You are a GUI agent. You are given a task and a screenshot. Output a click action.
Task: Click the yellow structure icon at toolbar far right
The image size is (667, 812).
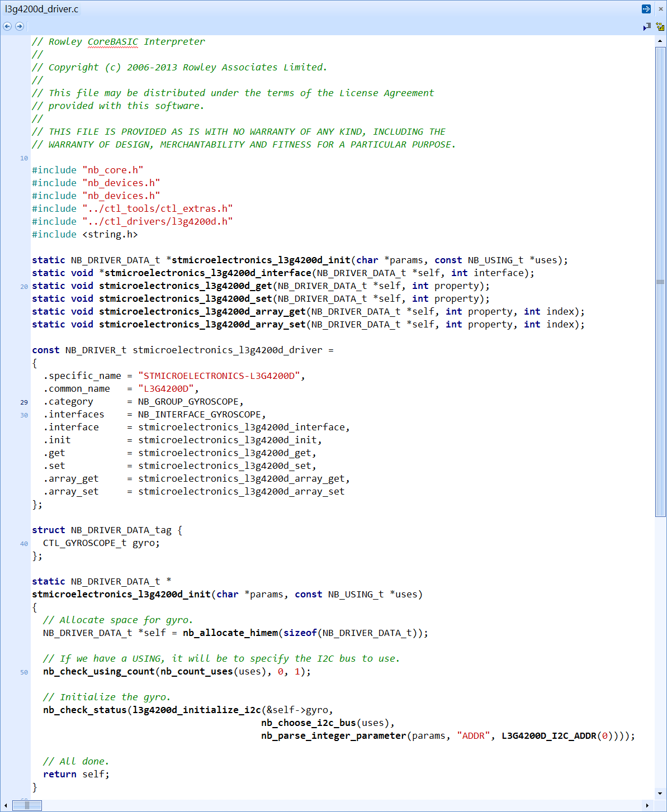coord(660,26)
